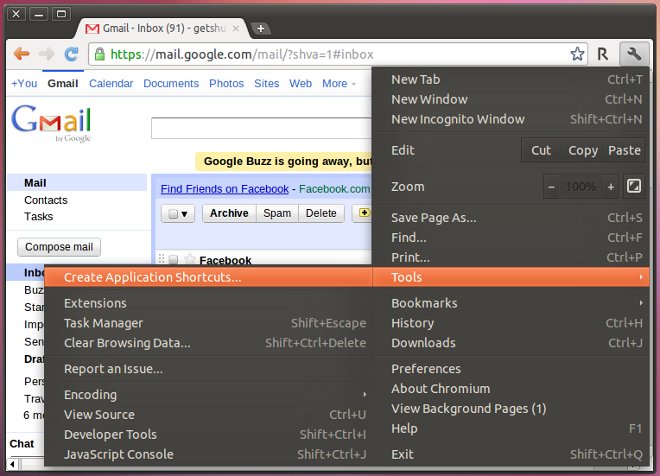Select View Background Pages (1)

pos(511,408)
